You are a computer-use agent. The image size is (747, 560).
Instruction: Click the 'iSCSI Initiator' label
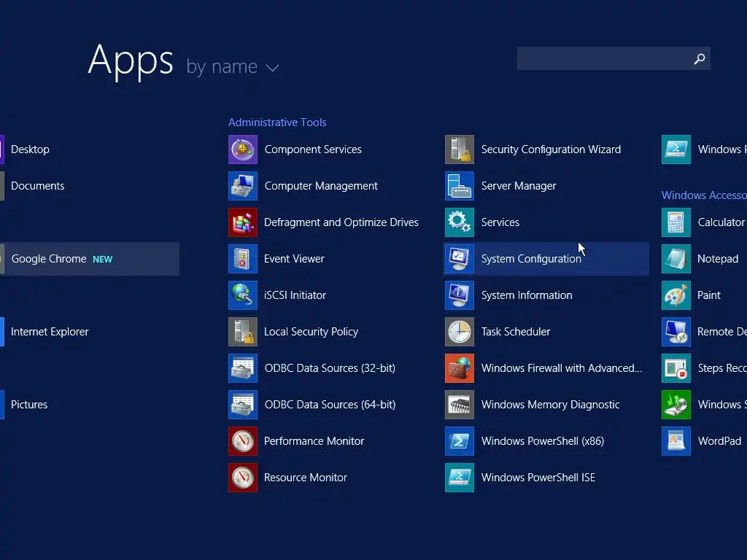(295, 295)
